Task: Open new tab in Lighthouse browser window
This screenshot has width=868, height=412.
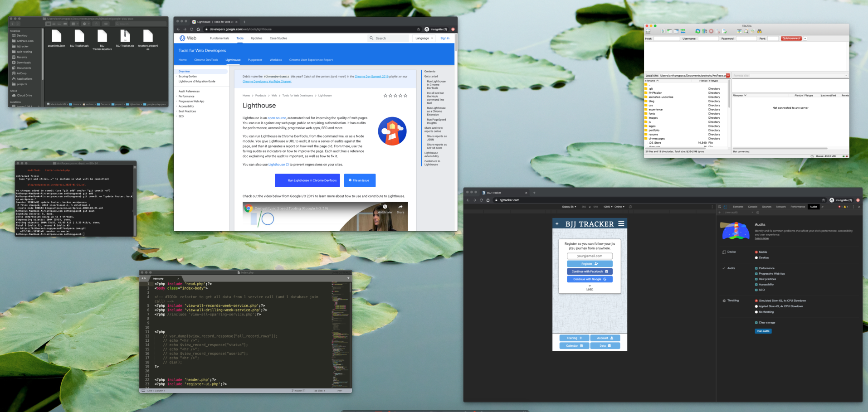Action: click(244, 22)
